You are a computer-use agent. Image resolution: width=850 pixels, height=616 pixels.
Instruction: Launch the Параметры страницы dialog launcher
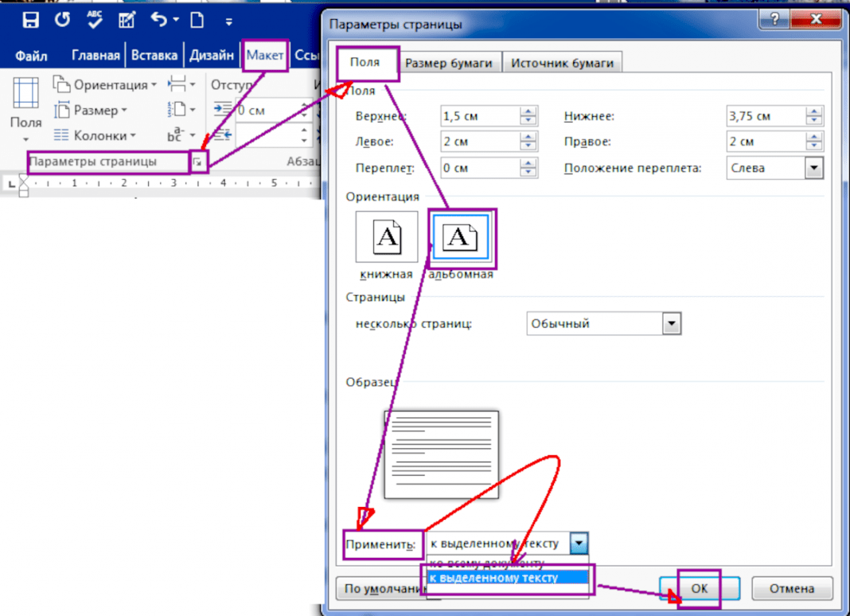[x=198, y=162]
